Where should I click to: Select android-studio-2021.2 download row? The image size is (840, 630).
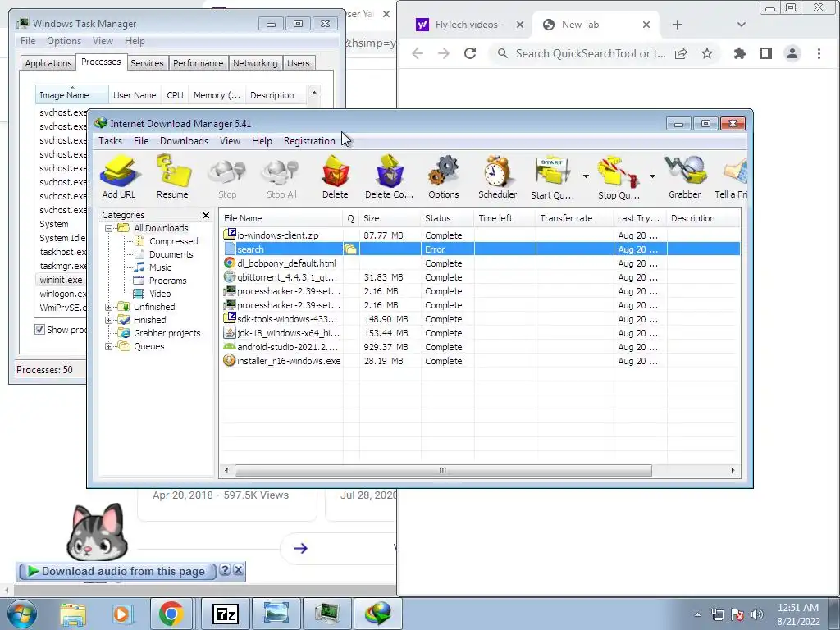[x=480, y=347]
